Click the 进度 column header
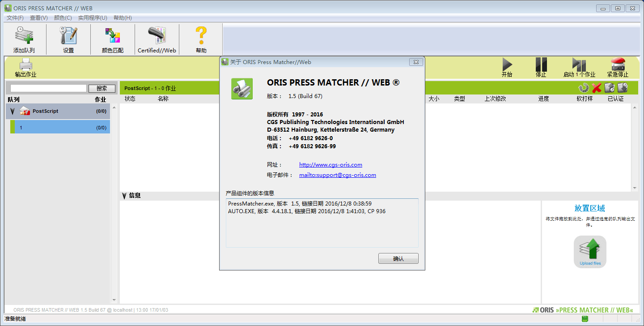644x326 pixels. [544, 99]
